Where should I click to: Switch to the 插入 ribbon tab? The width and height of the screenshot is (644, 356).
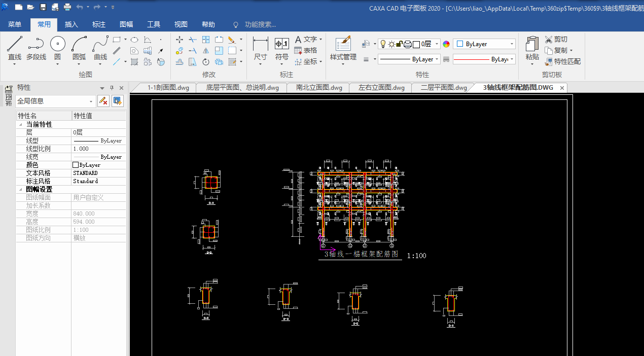coord(71,24)
